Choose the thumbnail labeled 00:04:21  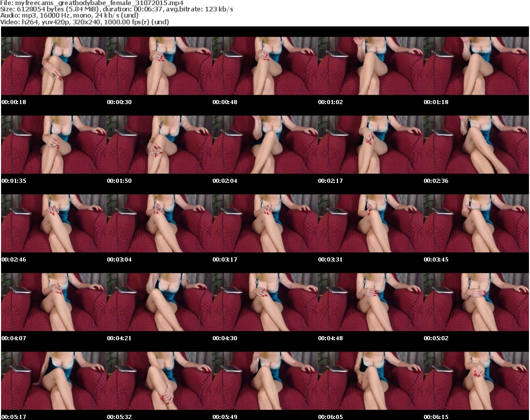(159, 302)
